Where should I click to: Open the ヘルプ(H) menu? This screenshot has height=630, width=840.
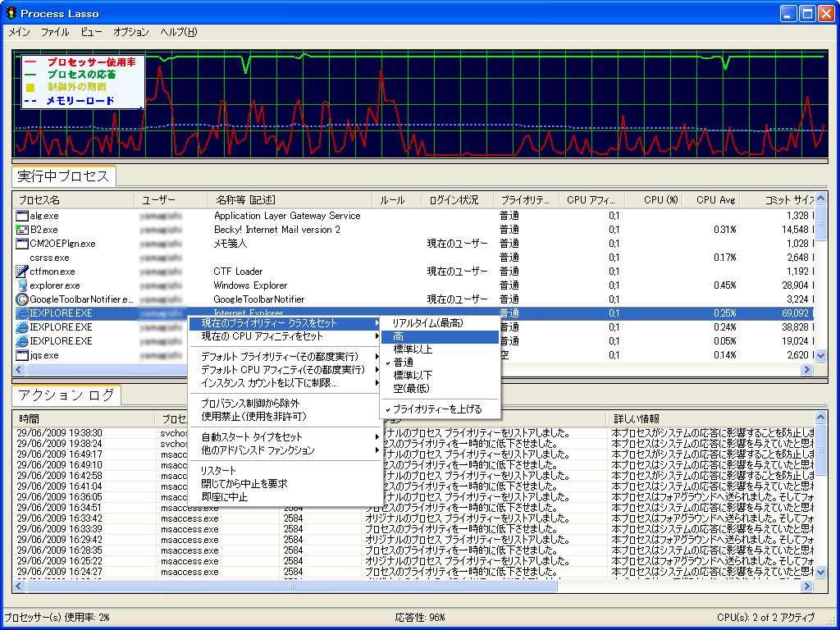[179, 32]
